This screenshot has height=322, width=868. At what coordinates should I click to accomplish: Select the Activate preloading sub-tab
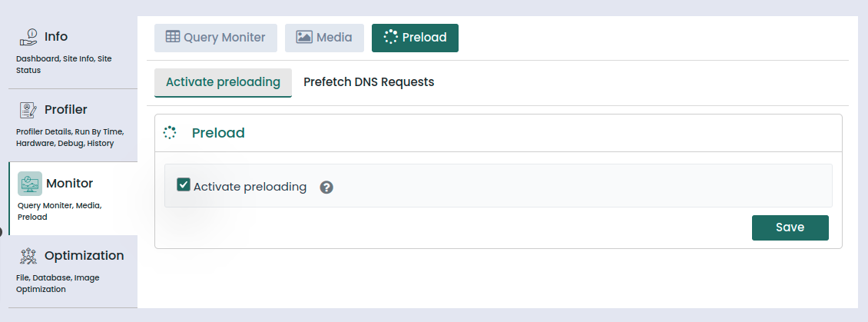223,82
